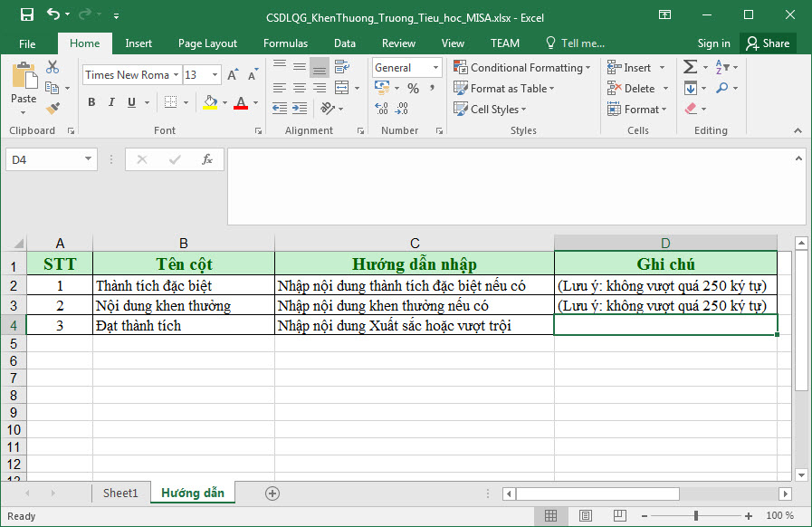
Task: Click the AutoSum sigma icon
Action: click(x=690, y=68)
